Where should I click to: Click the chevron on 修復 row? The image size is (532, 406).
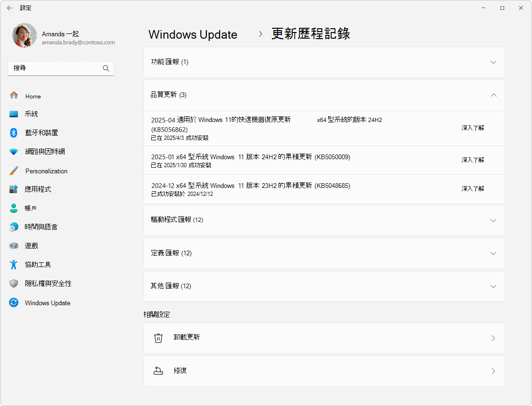tap(493, 371)
